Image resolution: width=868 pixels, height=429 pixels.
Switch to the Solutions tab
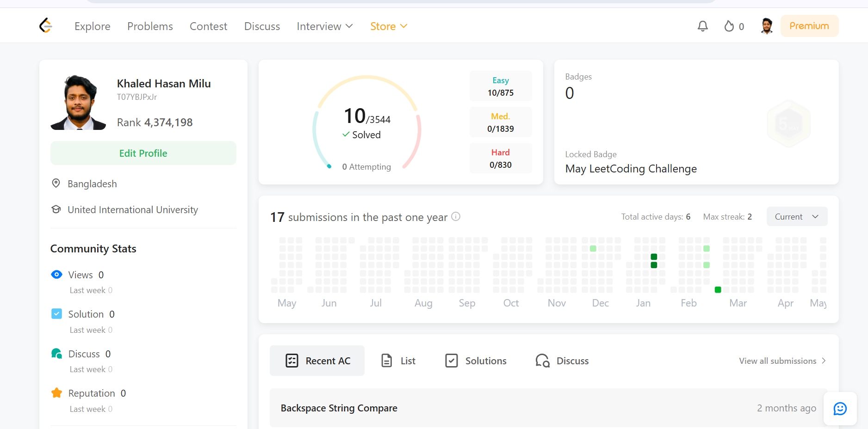(476, 361)
